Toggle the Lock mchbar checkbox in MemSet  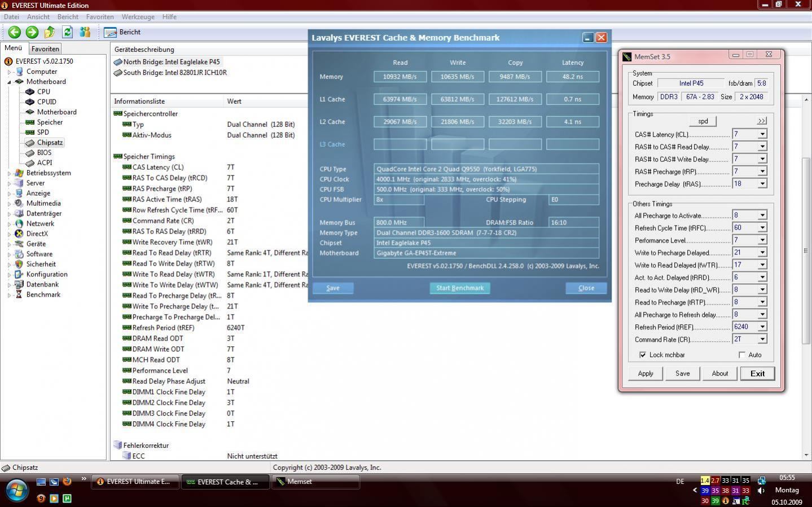coord(643,355)
